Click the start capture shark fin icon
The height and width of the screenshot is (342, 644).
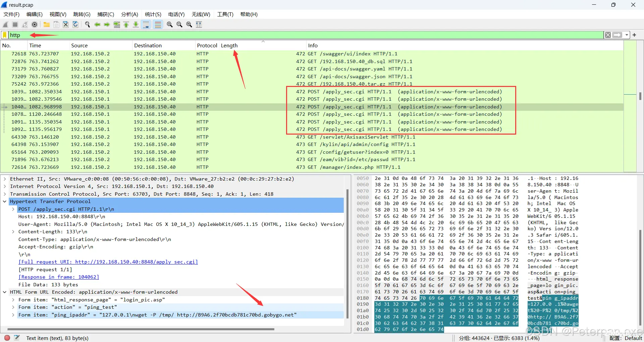click(5, 25)
